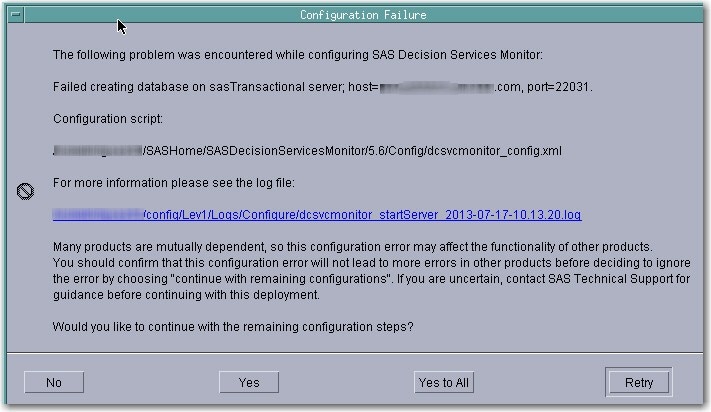Click the dcsvcmonitor_config.xml script path
The height and width of the screenshot is (412, 711).
307,151
